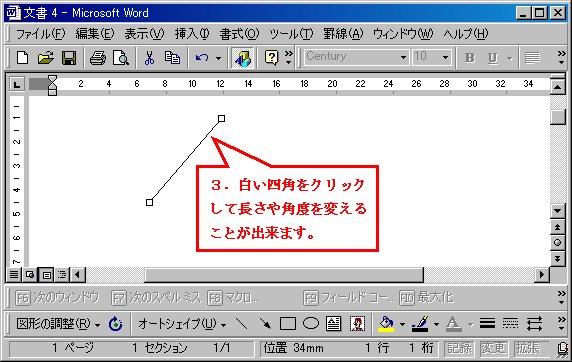572x362 pixels.
Task: Toggle the Drawing toolbar button
Action: [243, 58]
